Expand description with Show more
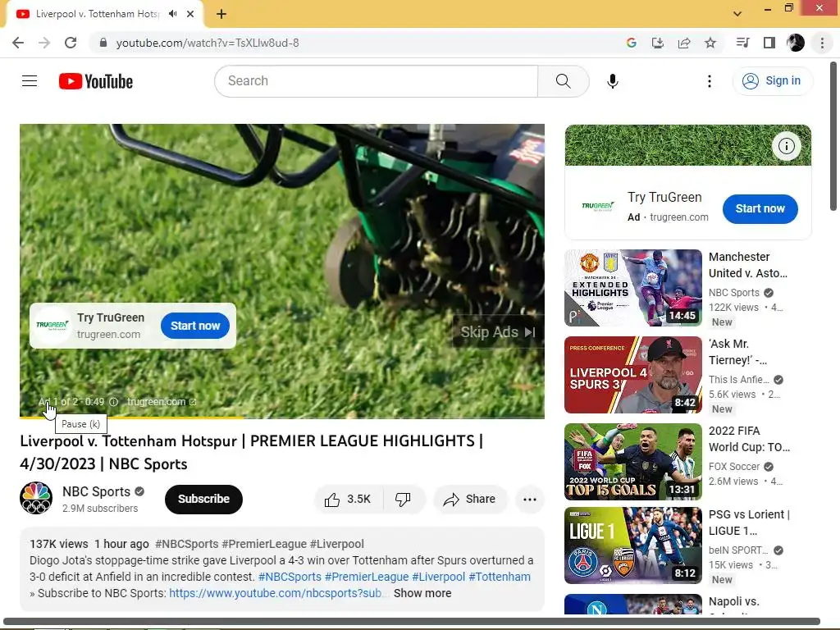 (422, 594)
